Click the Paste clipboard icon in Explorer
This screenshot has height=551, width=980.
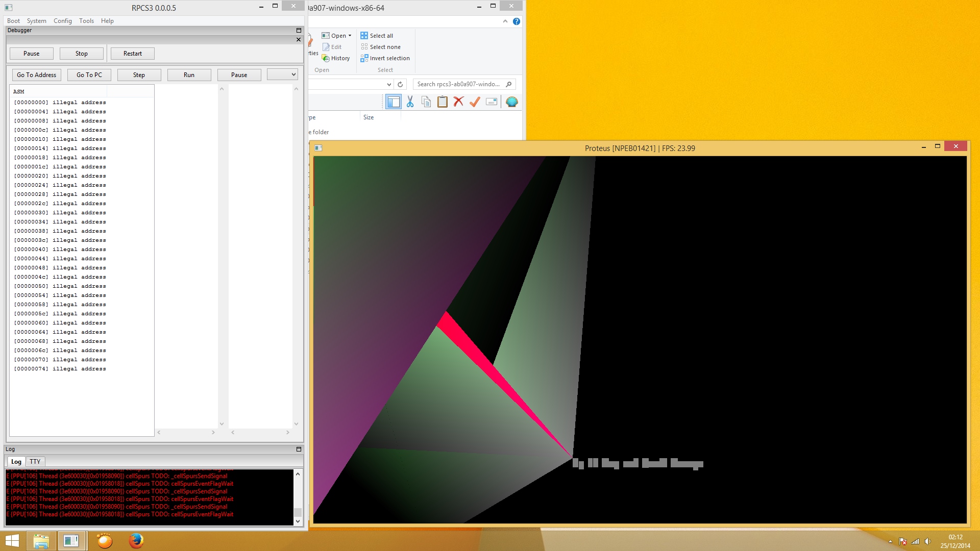point(443,102)
